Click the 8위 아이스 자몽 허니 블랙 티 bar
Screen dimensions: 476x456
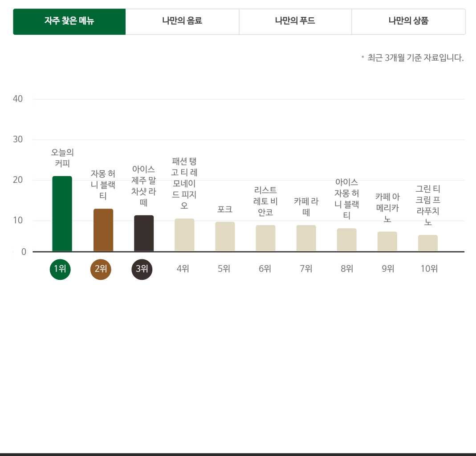(x=346, y=240)
